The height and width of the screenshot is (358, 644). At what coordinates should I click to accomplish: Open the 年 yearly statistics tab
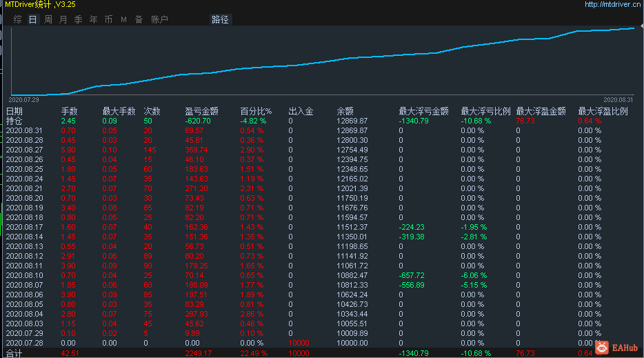pos(93,20)
